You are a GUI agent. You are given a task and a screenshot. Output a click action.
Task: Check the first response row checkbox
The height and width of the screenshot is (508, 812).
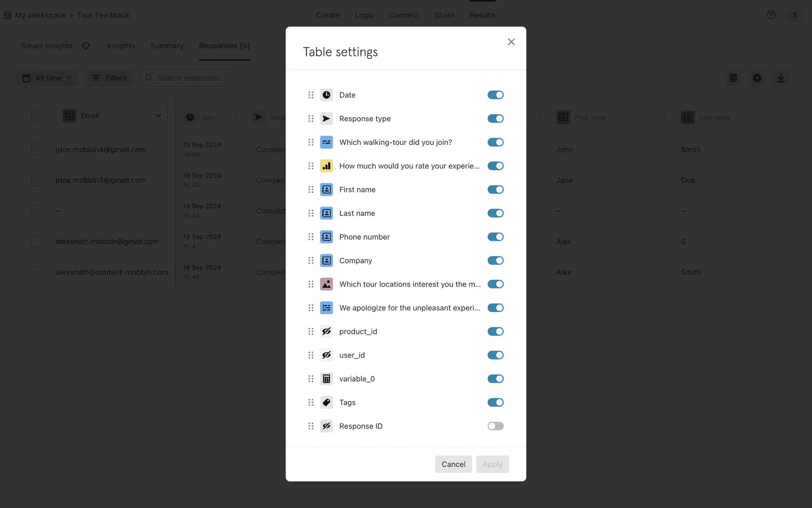pyautogui.click(x=37, y=149)
